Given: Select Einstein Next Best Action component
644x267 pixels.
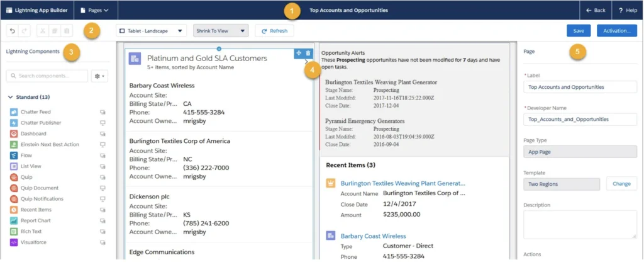Looking at the screenshot, I should point(50,144).
